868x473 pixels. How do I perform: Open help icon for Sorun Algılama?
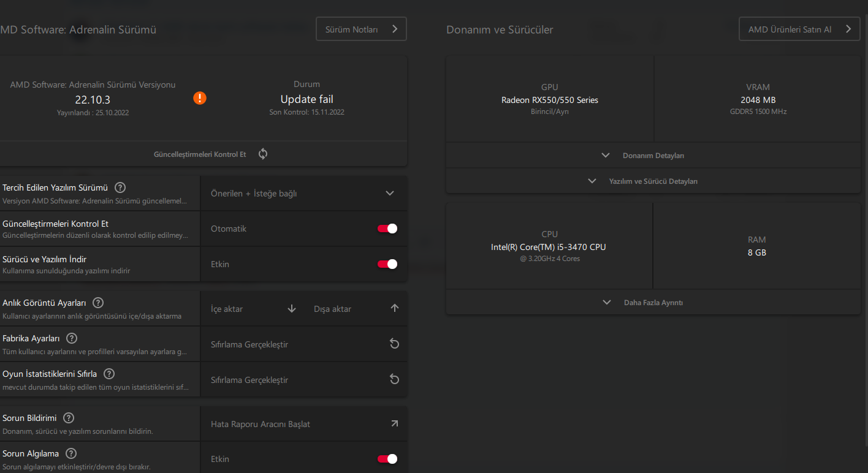(71, 453)
